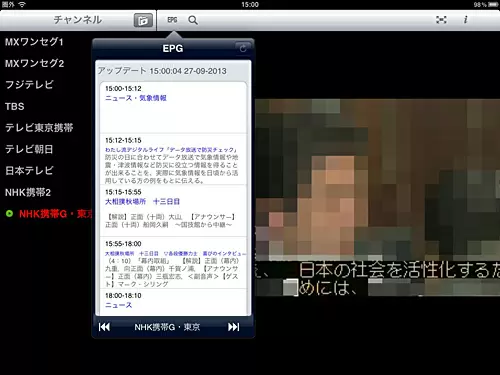Image resolution: width=500 pixels, height=375 pixels.
Task: Go to next channel in EPG
Action: (233, 327)
